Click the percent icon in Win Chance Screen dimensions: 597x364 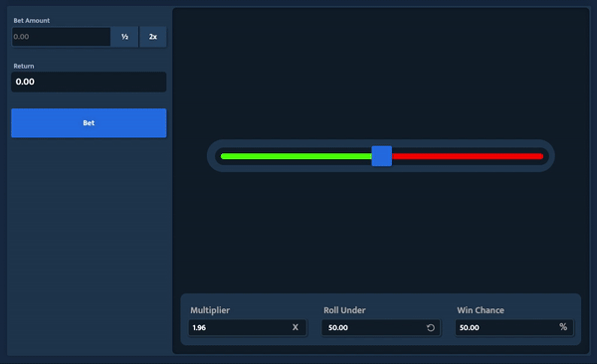point(563,326)
